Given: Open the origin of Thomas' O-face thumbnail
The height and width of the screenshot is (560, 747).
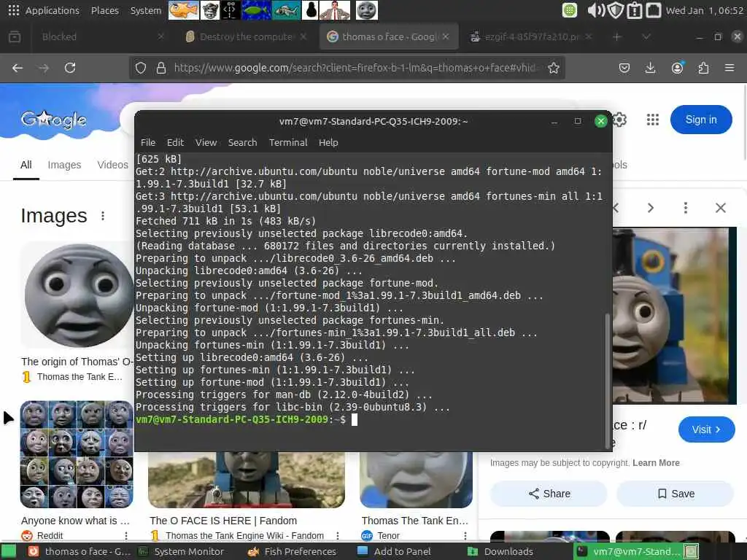Looking at the screenshot, I should tap(76, 295).
